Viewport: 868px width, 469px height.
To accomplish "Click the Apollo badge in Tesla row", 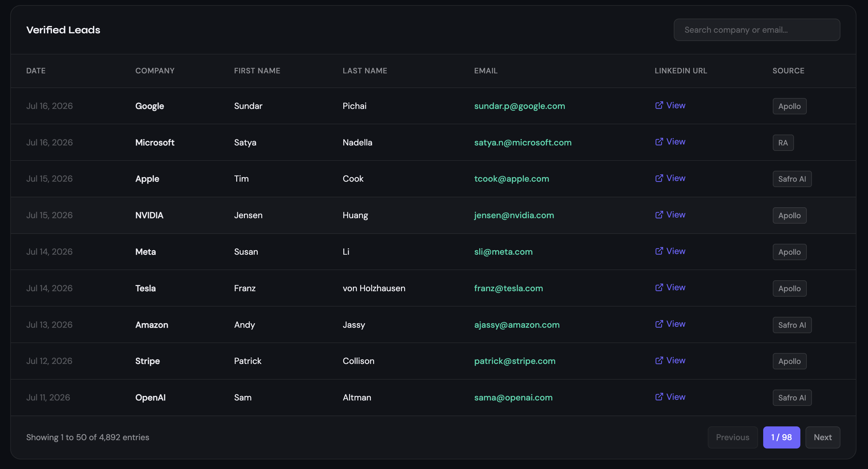I will (789, 289).
